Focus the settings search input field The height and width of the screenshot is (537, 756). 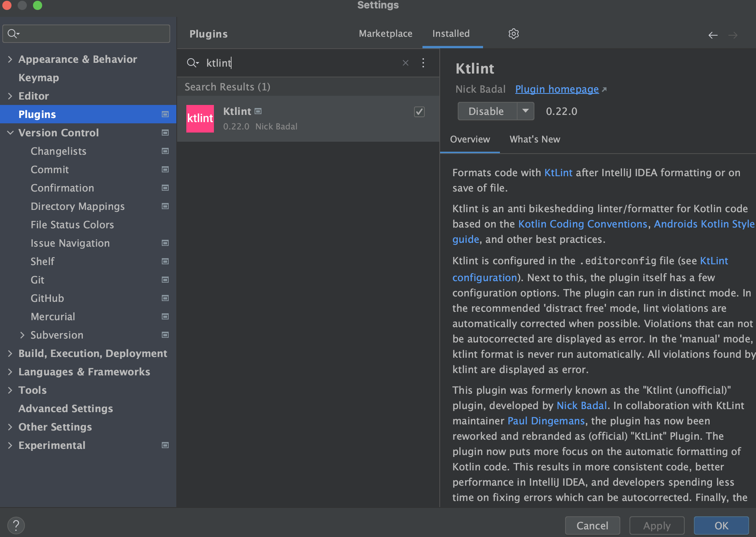[x=86, y=34]
